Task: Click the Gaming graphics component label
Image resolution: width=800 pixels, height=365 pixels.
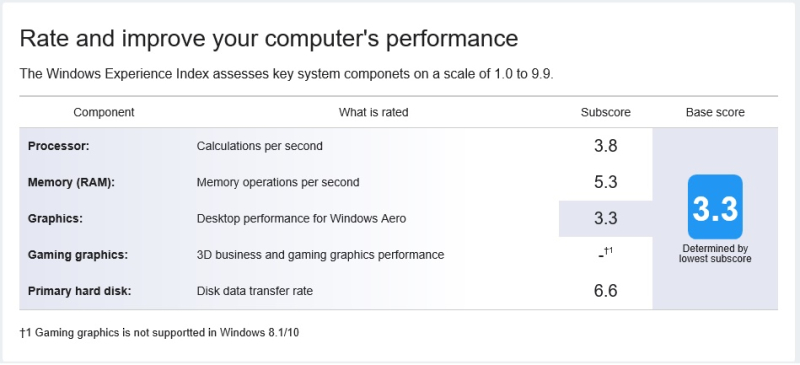Action: [78, 255]
